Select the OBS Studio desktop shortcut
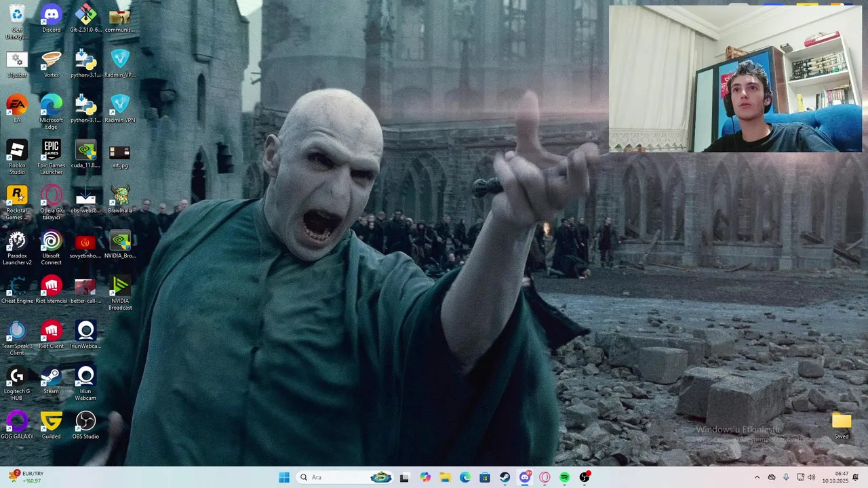The width and height of the screenshot is (868, 488). tap(85, 426)
